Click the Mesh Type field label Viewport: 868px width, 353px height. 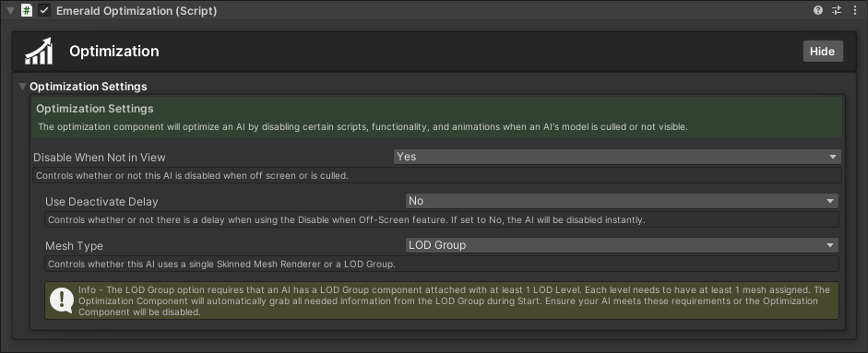[74, 246]
